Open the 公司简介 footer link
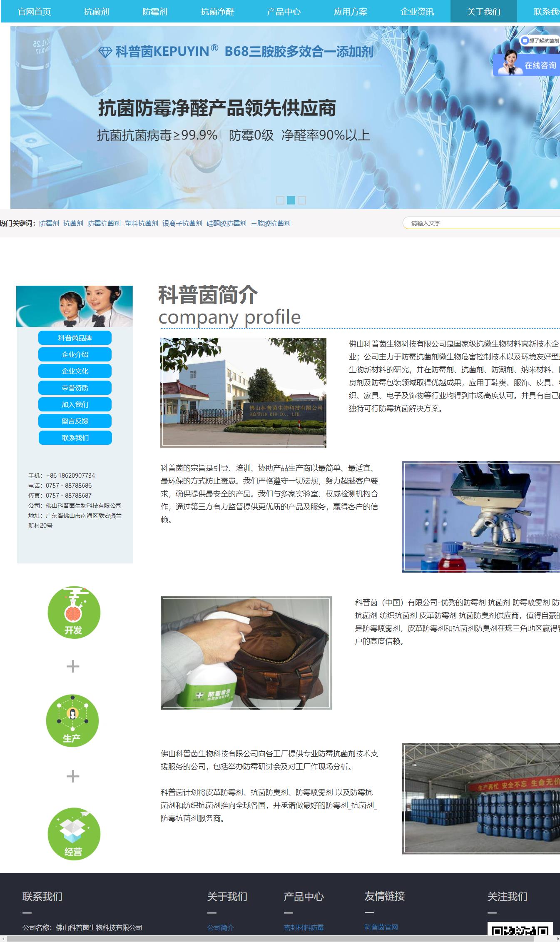 pyautogui.click(x=221, y=927)
